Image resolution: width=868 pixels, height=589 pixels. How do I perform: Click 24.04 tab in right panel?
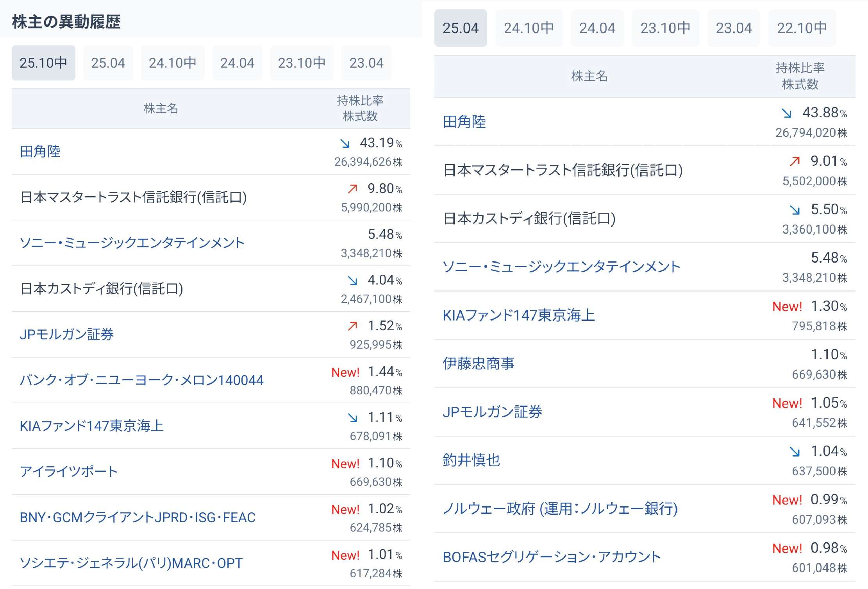point(597,28)
